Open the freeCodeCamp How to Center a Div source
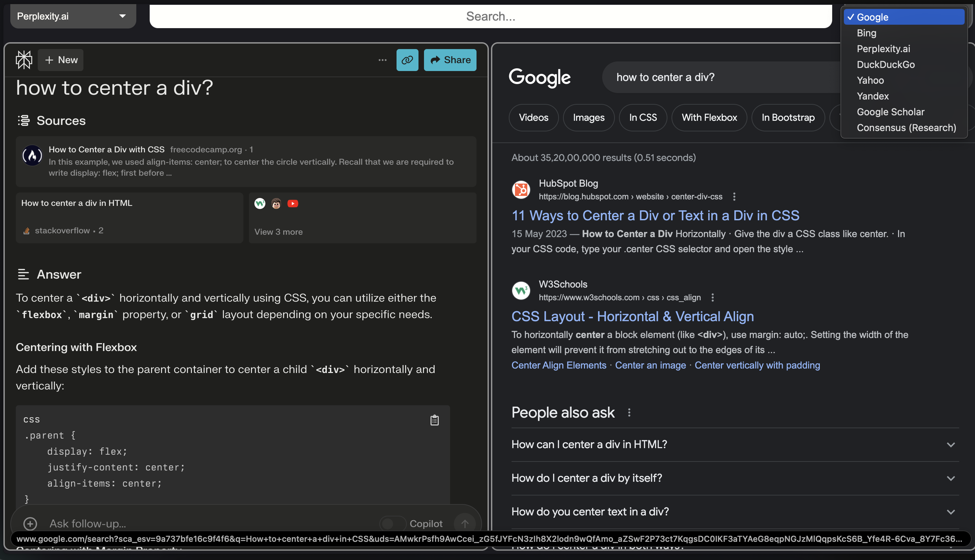This screenshot has height=560, width=975. (246, 162)
